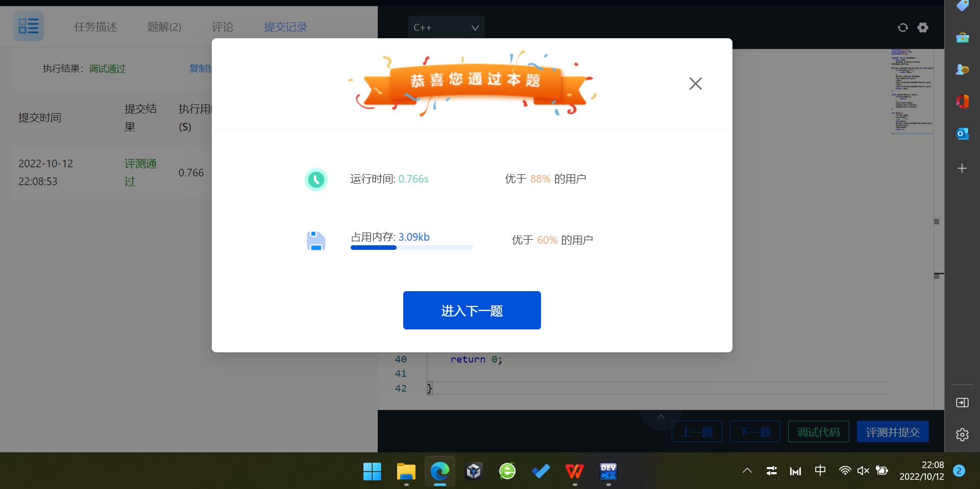Image resolution: width=980 pixels, height=489 pixels.
Task: Close the congratulations dialog with the X
Action: coord(695,84)
